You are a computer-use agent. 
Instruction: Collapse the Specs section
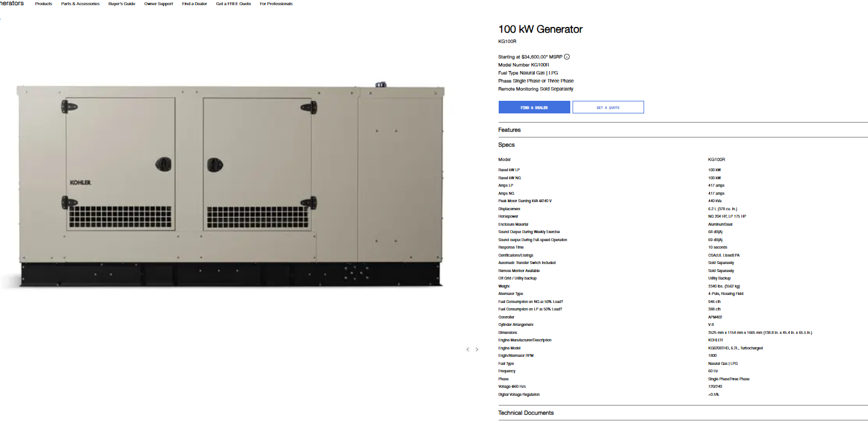[x=683, y=145]
